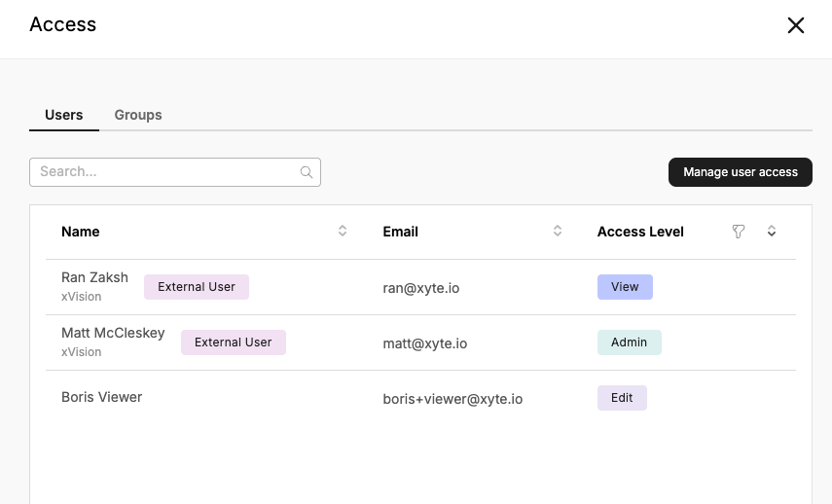This screenshot has height=504, width=832.
Task: Select the Users tab
Action: coord(63,115)
